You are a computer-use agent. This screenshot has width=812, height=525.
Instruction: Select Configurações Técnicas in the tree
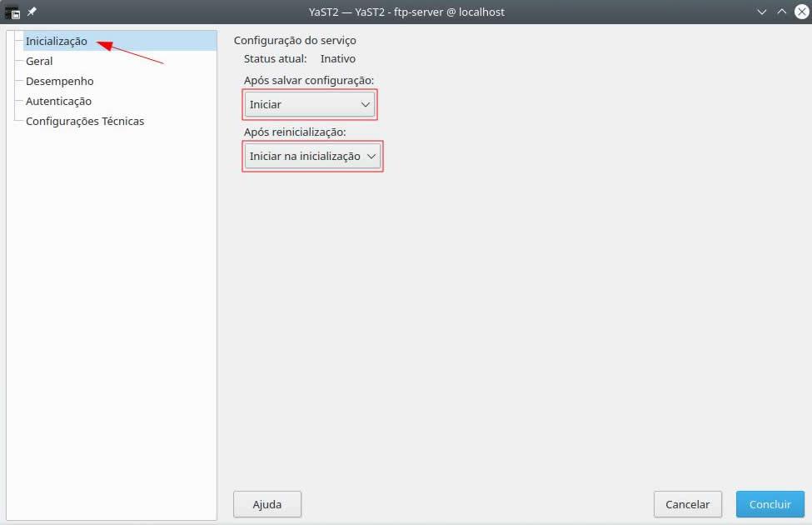tap(85, 121)
